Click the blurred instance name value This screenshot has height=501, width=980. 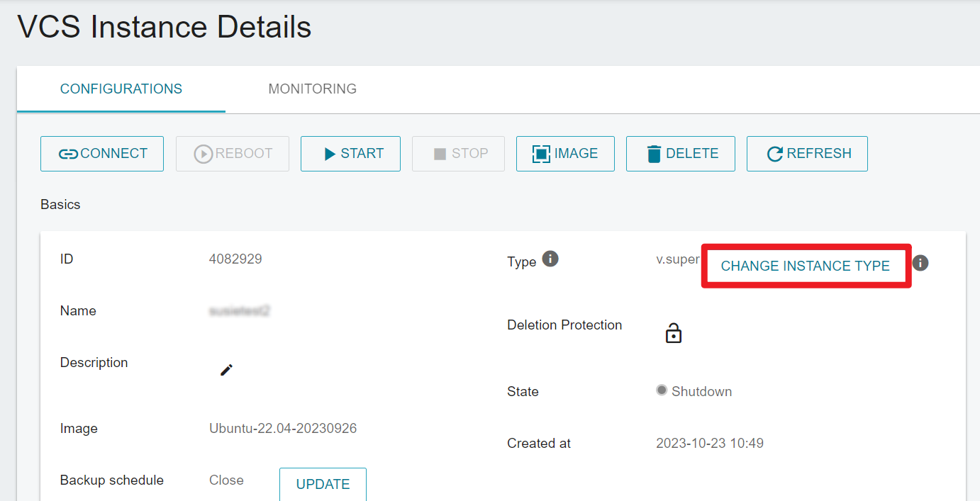tap(240, 311)
